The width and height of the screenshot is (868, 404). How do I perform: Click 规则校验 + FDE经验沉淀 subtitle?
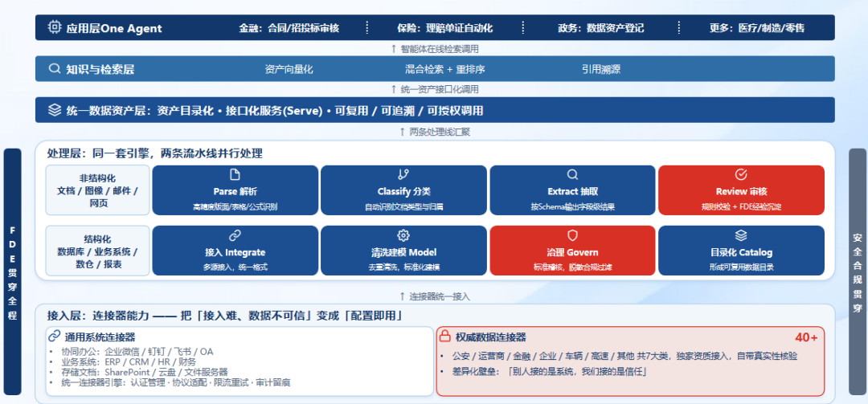point(741,207)
